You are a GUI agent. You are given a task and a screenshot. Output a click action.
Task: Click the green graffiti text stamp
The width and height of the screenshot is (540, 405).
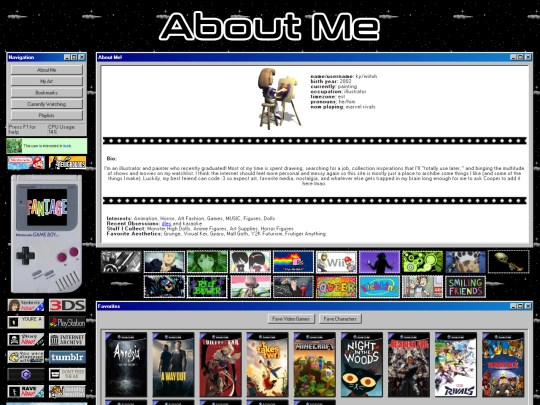pos(207,287)
